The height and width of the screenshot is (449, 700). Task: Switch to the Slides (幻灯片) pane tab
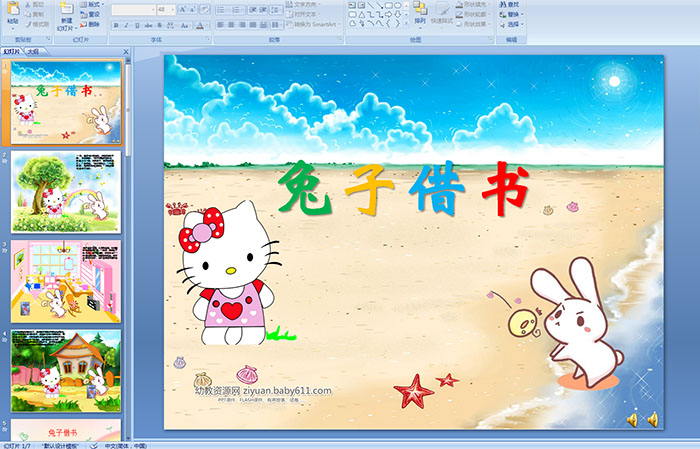pos(12,52)
